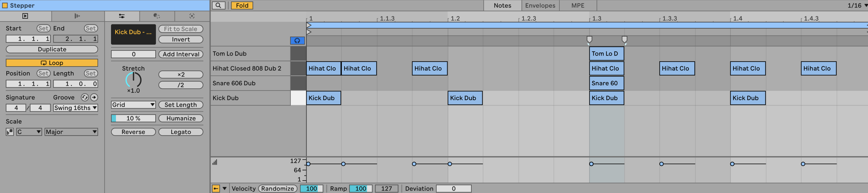Click the 10 % humanize amount slider
The width and height of the screenshot is (868, 193).
pos(133,118)
